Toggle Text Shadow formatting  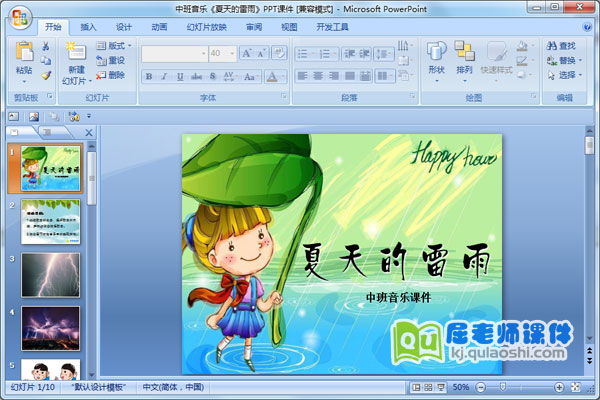(x=213, y=77)
